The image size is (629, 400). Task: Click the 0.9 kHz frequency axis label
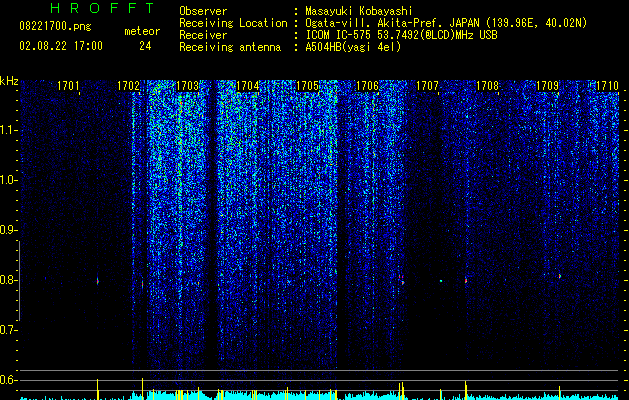pos(8,230)
